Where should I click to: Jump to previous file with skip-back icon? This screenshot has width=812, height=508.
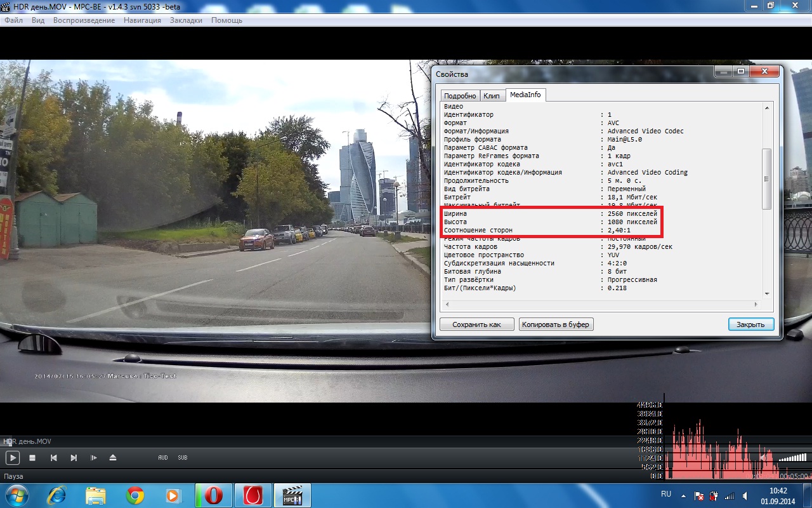[x=54, y=458]
